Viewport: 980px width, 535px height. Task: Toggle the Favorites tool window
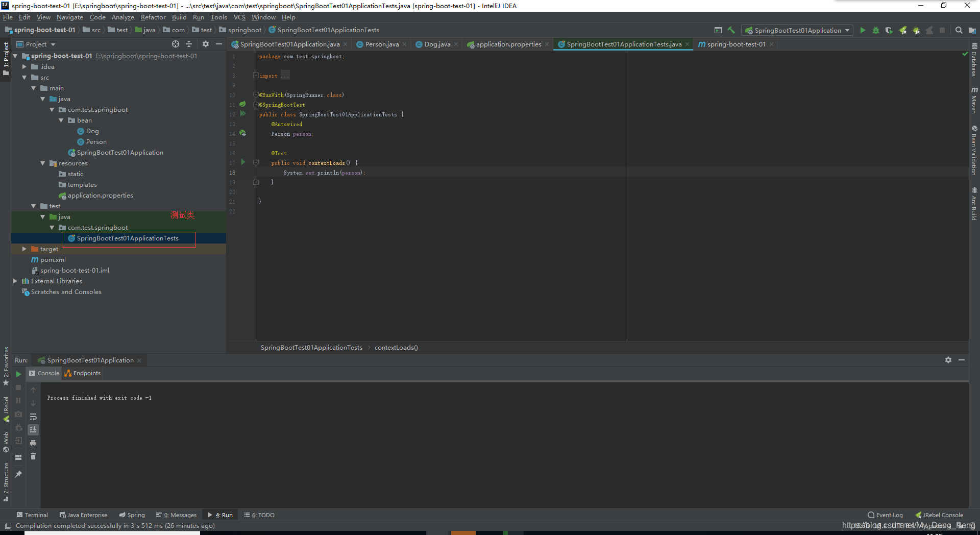pos(6,366)
